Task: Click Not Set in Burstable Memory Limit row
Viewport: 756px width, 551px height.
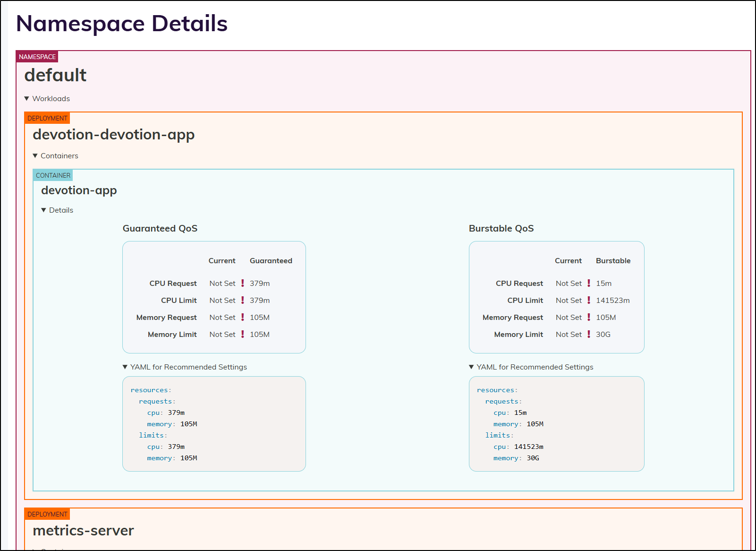Action: click(569, 334)
